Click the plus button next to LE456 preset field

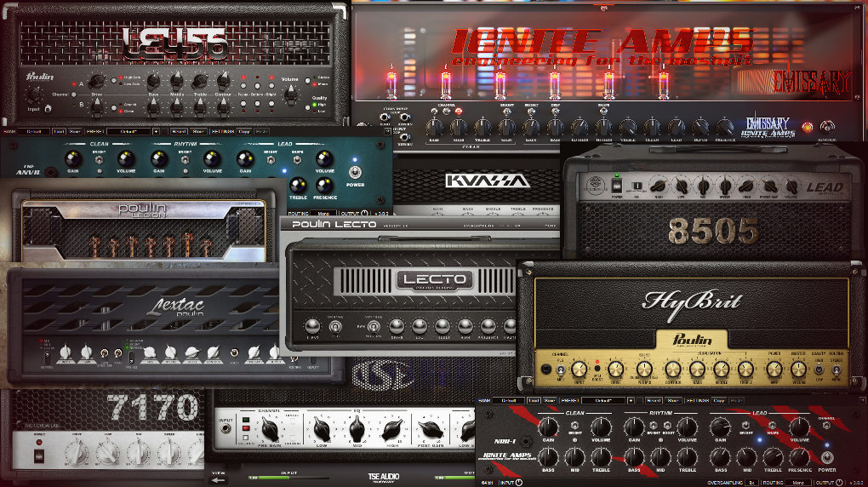tap(156, 131)
